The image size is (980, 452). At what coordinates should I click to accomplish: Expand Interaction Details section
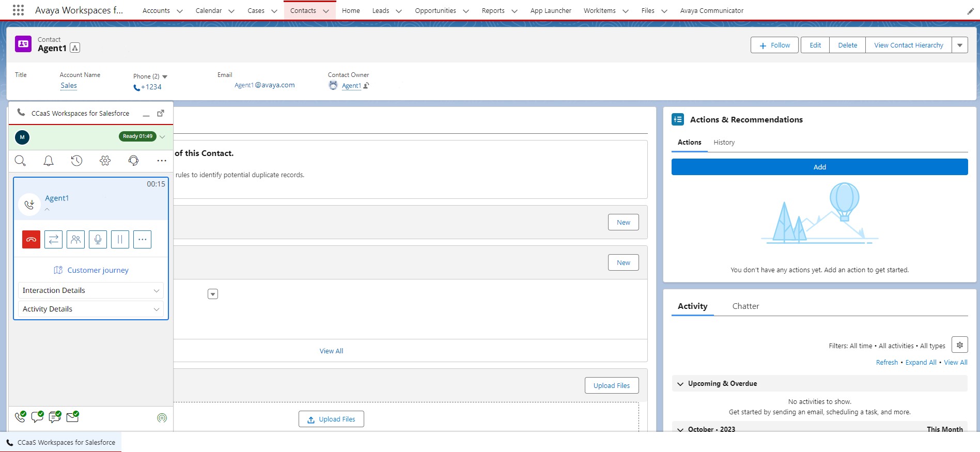pyautogui.click(x=91, y=290)
